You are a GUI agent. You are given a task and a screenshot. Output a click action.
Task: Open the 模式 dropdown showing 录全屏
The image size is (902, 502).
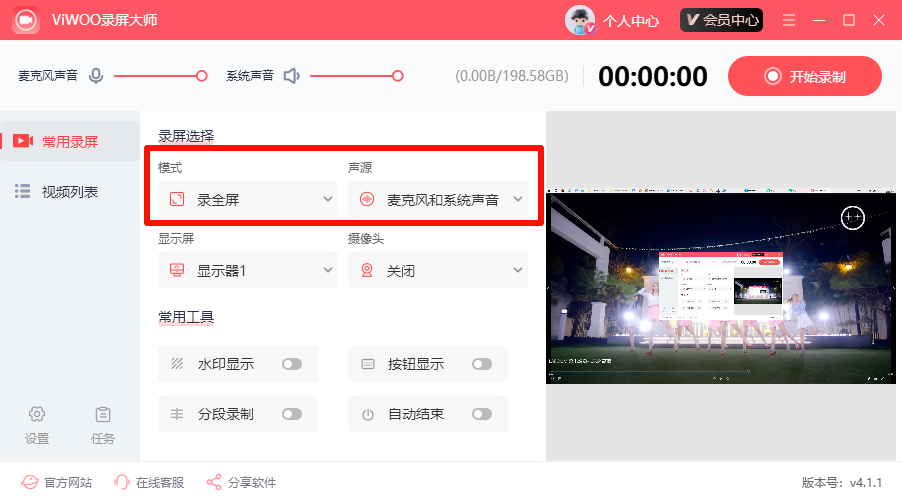pos(248,200)
